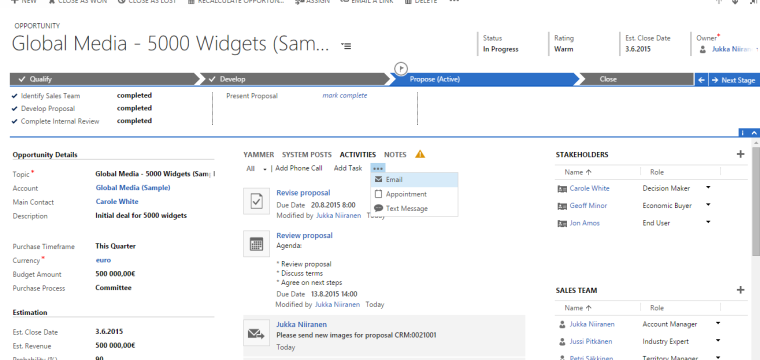Click the orange warning triangle icon
This screenshot has height=360, width=760.
(420, 154)
